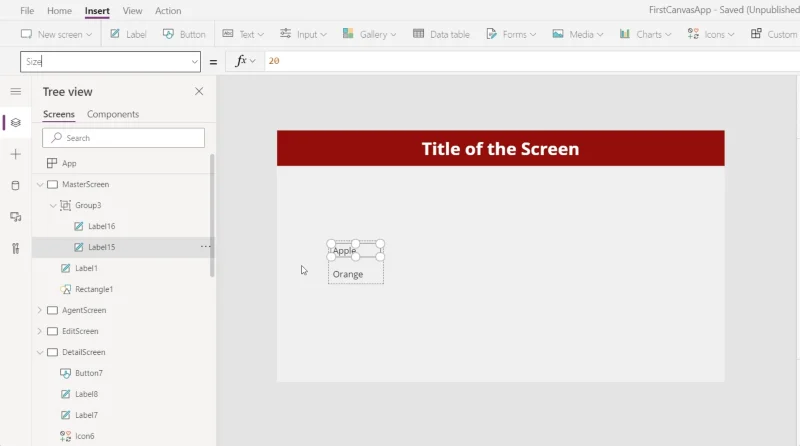
Task: Open the Insert plus icon in sidebar
Action: (x=16, y=154)
